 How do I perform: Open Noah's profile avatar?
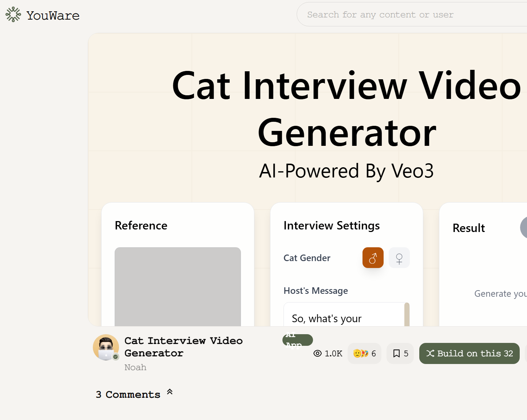click(106, 347)
